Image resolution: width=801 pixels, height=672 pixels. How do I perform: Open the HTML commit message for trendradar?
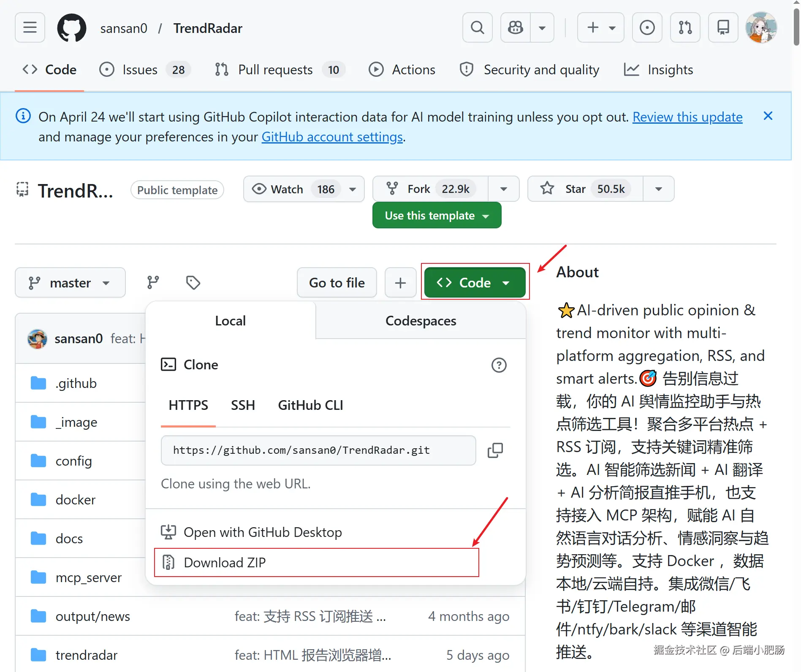pyautogui.click(x=313, y=655)
